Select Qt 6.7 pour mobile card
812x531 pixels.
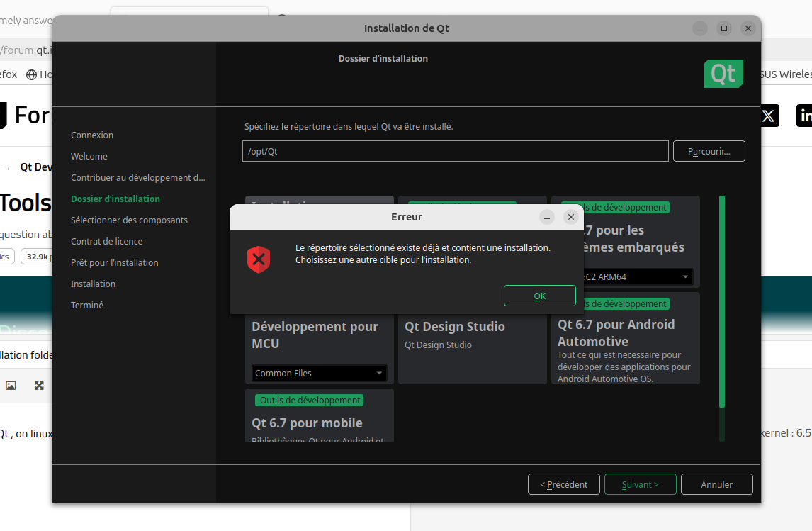click(319, 415)
